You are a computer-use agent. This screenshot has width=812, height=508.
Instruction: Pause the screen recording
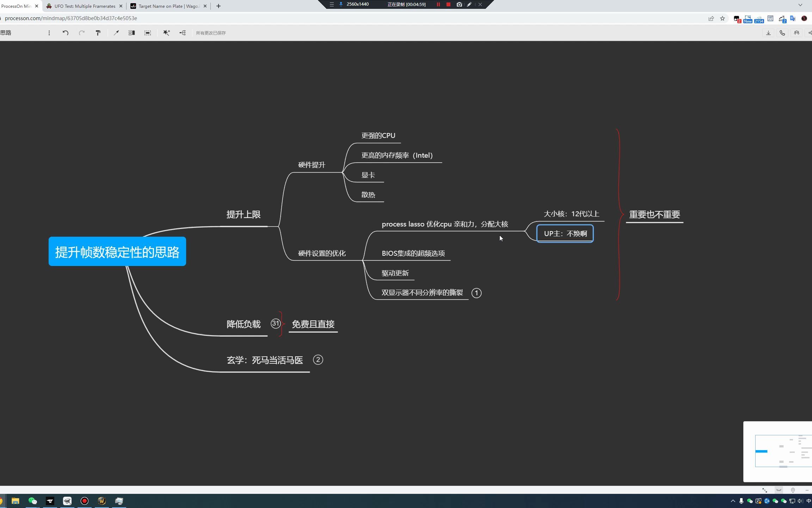click(x=438, y=5)
